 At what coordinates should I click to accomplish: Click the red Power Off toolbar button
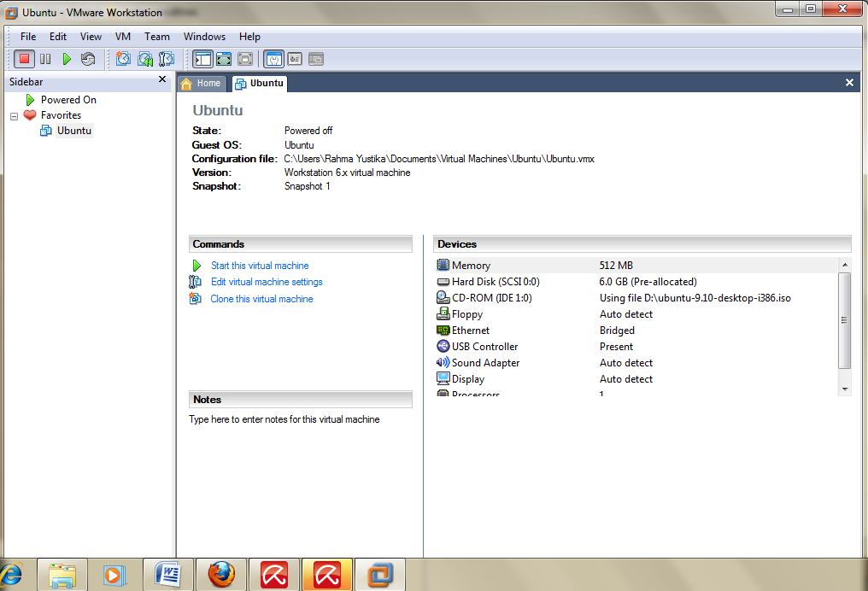pos(25,59)
